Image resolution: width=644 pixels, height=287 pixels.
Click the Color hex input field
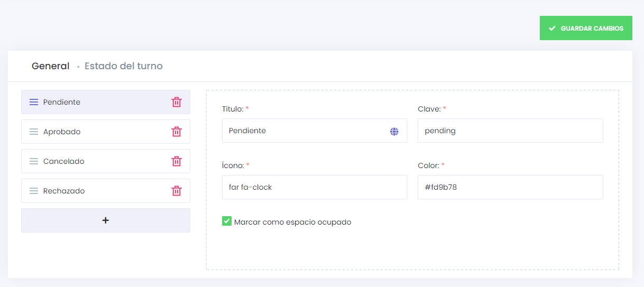click(510, 187)
